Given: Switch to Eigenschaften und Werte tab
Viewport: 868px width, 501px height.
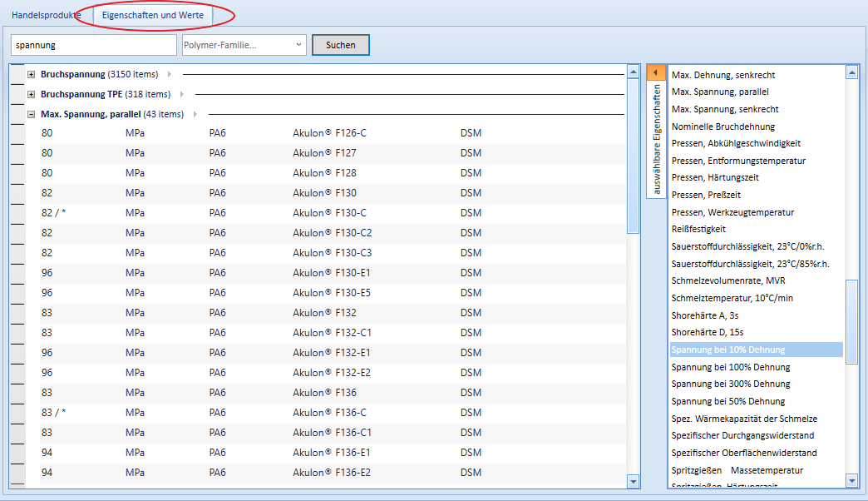Looking at the screenshot, I should pyautogui.click(x=153, y=15).
